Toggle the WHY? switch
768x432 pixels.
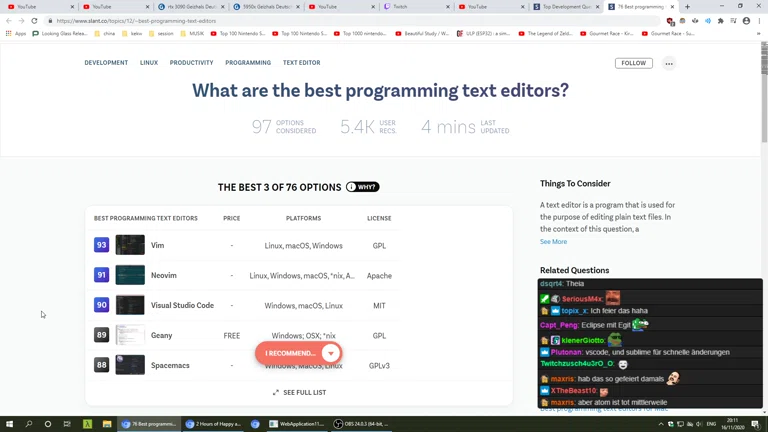[362, 187]
